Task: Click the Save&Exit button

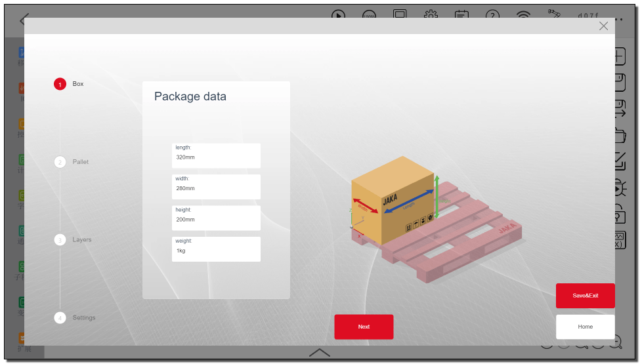Action: 585,295
